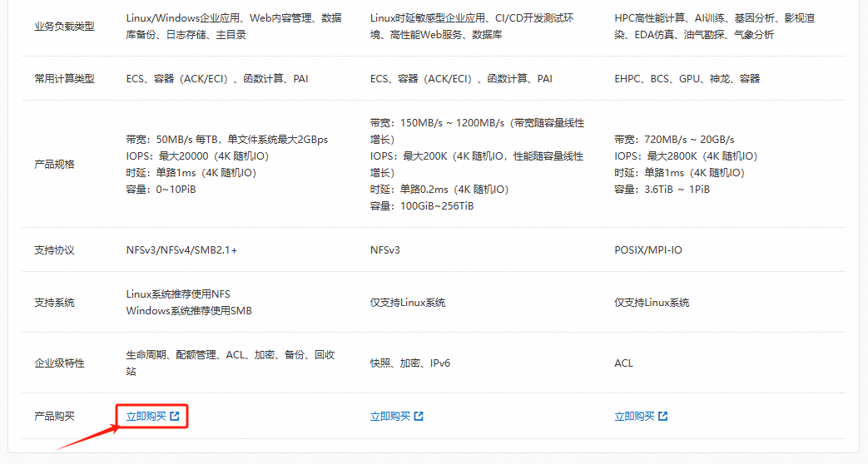The image size is (868, 464).
Task: Click the Linux时延敏感型企业应用 workload cell
Action: 472,26
